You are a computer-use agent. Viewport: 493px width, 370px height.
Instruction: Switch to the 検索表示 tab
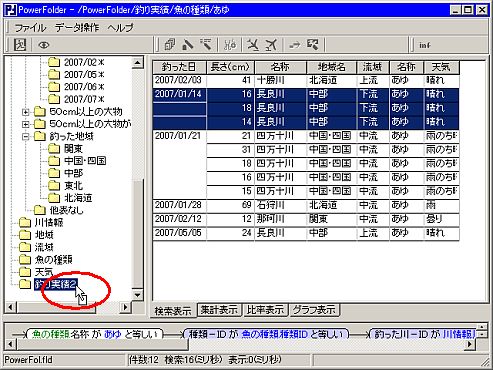coord(173,311)
